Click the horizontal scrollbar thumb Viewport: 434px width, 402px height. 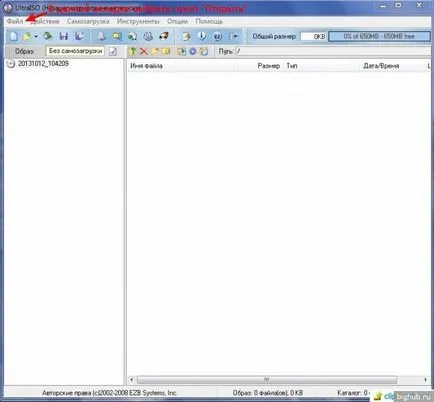(x=267, y=379)
